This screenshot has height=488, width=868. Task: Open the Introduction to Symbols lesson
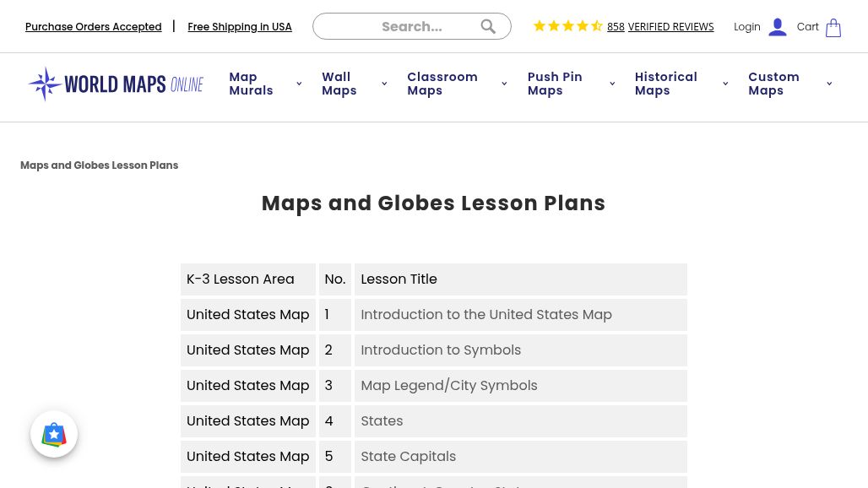(441, 350)
